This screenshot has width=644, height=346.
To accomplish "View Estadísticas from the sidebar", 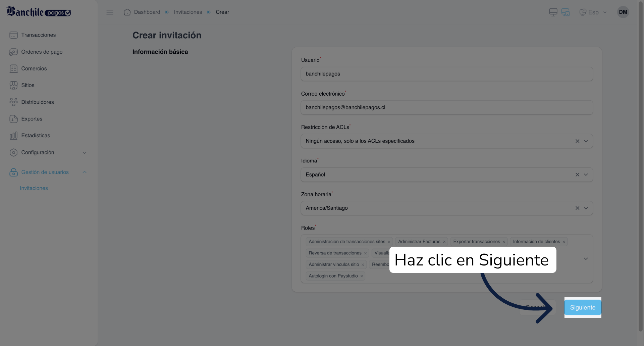I will (x=30, y=136).
